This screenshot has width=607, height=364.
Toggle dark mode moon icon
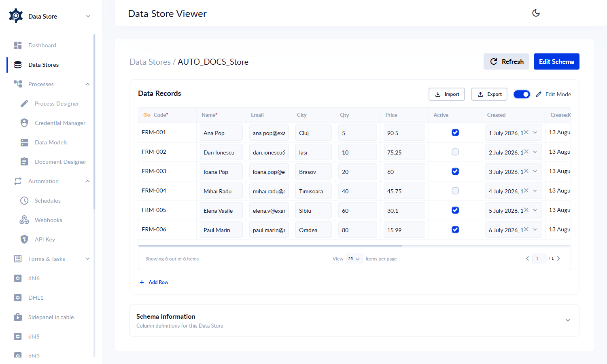pos(536,13)
